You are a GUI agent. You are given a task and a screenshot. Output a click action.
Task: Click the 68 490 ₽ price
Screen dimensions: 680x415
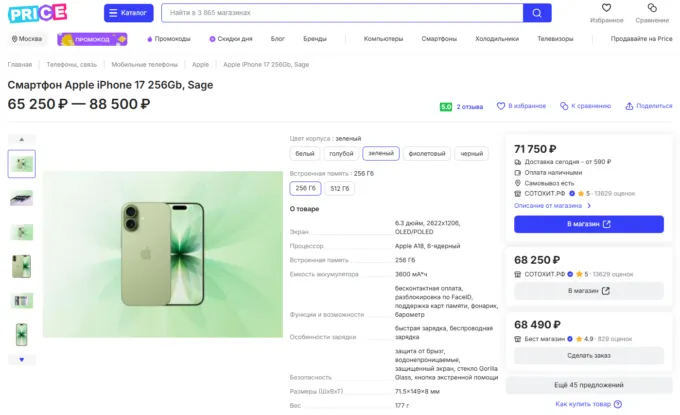click(x=537, y=325)
